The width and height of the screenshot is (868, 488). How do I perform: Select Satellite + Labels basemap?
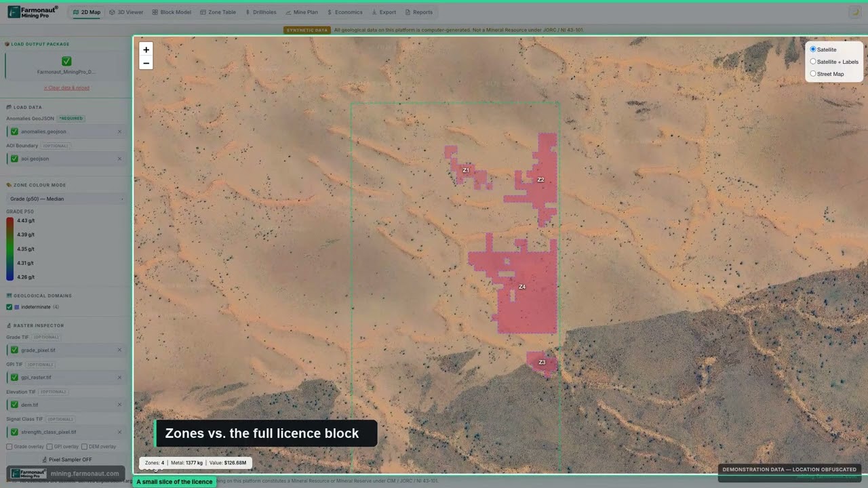pos(813,62)
